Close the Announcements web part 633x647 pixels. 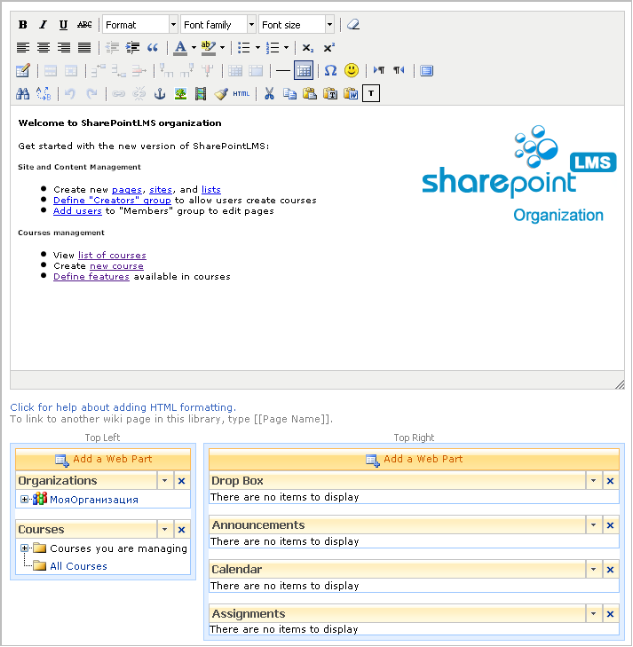(x=610, y=525)
